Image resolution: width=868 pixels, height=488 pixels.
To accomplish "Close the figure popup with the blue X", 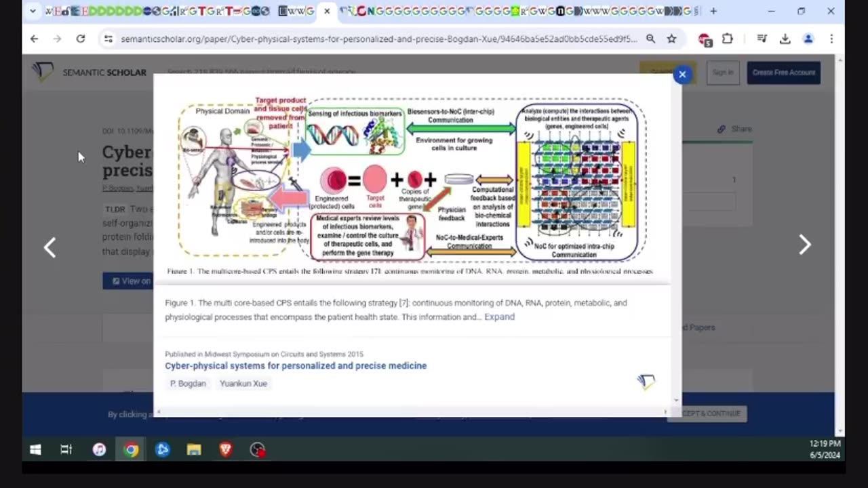I will click(x=682, y=75).
